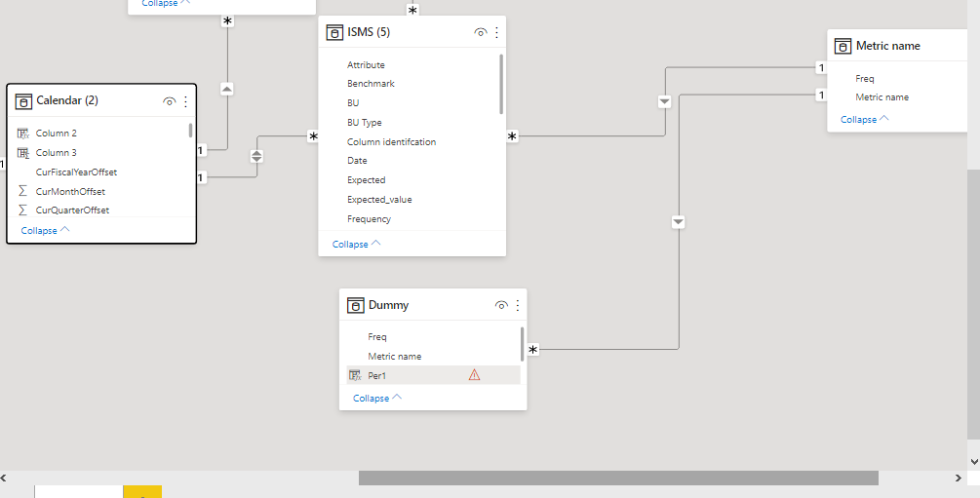This screenshot has width=980, height=498.
Task: Toggle visibility eye on ISMS (5) table
Action: tap(480, 32)
